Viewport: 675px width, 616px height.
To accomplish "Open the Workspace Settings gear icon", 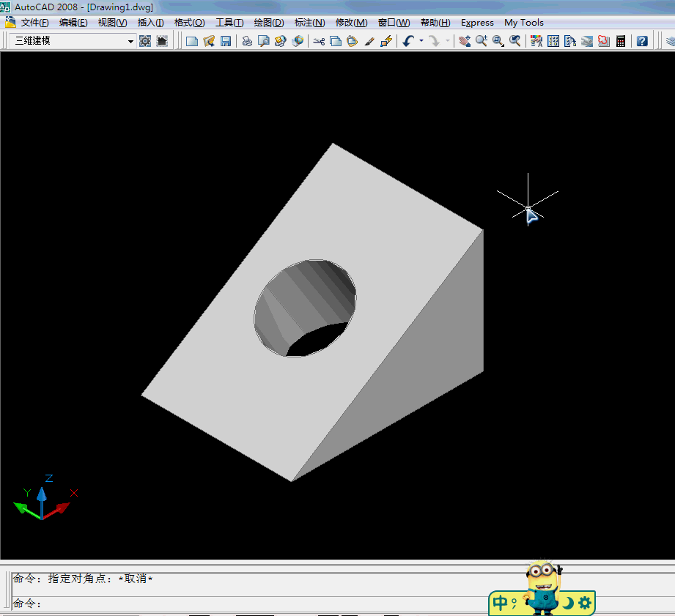I will tap(145, 41).
